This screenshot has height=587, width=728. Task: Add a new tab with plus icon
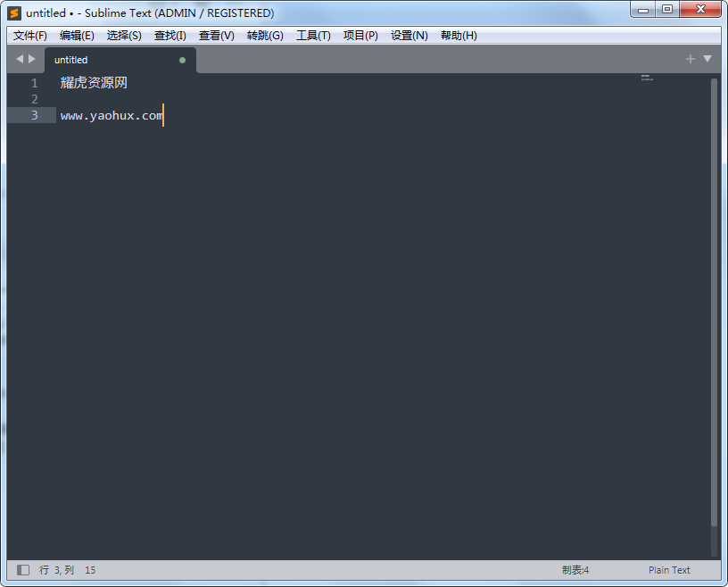pos(691,59)
